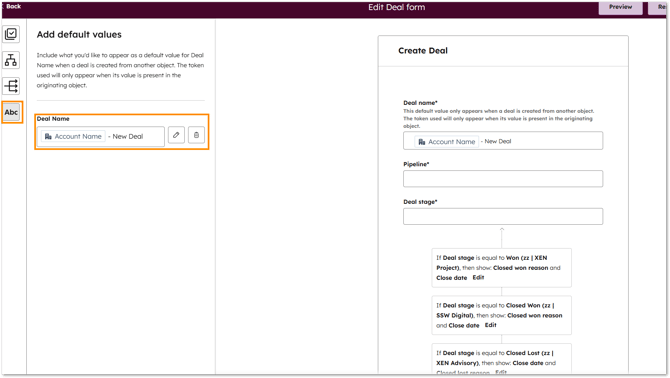Viewport: 670px width, 378px height.
Task: Click the '- New Deal' text in left panel
Action: (x=126, y=136)
